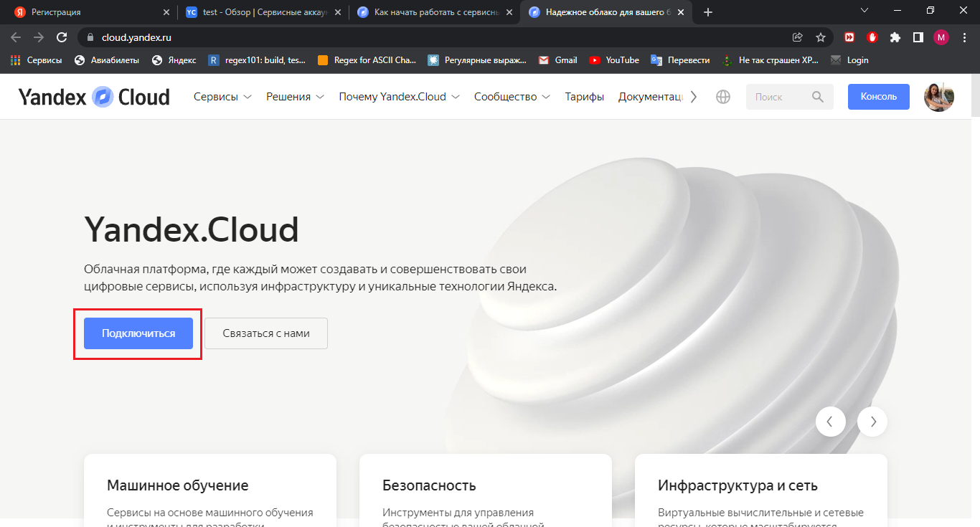Open the Документация menu item

[x=650, y=97]
